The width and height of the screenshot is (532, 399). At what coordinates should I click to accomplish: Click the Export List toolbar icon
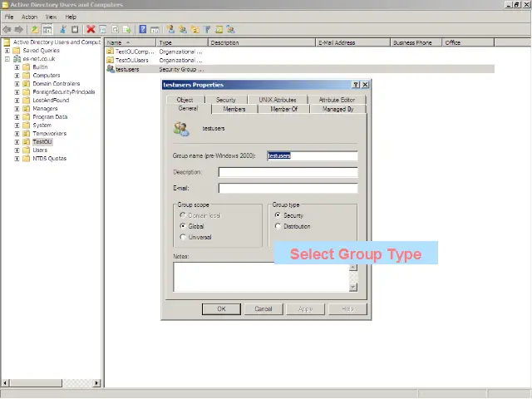pyautogui.click(x=127, y=30)
